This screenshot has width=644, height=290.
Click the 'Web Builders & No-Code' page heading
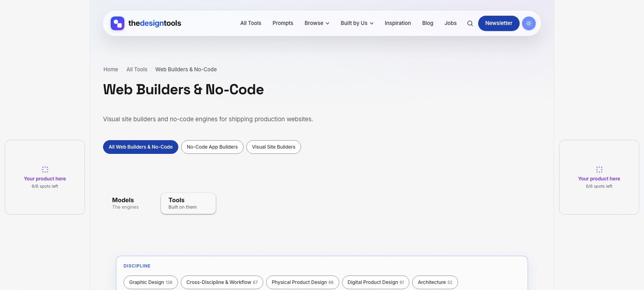click(184, 89)
